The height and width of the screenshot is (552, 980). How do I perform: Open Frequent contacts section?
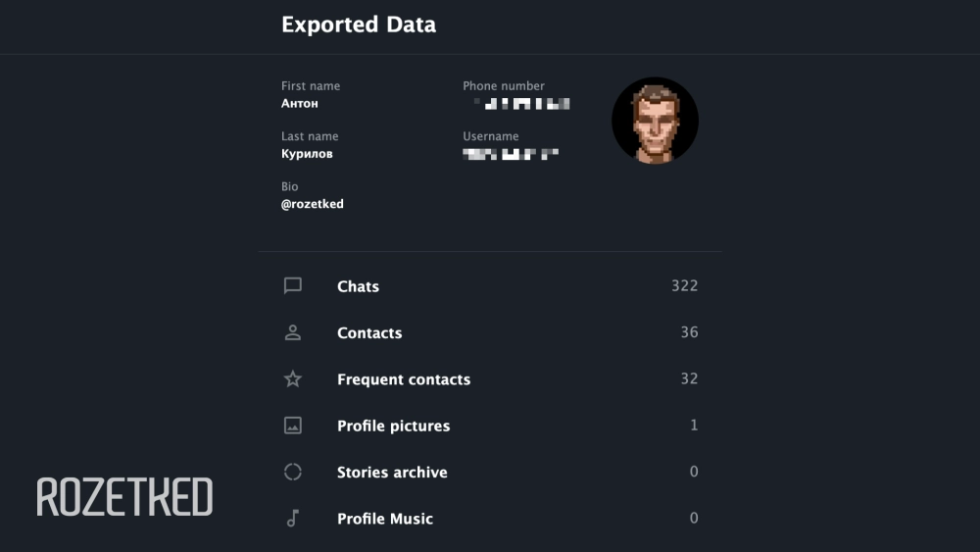404,379
